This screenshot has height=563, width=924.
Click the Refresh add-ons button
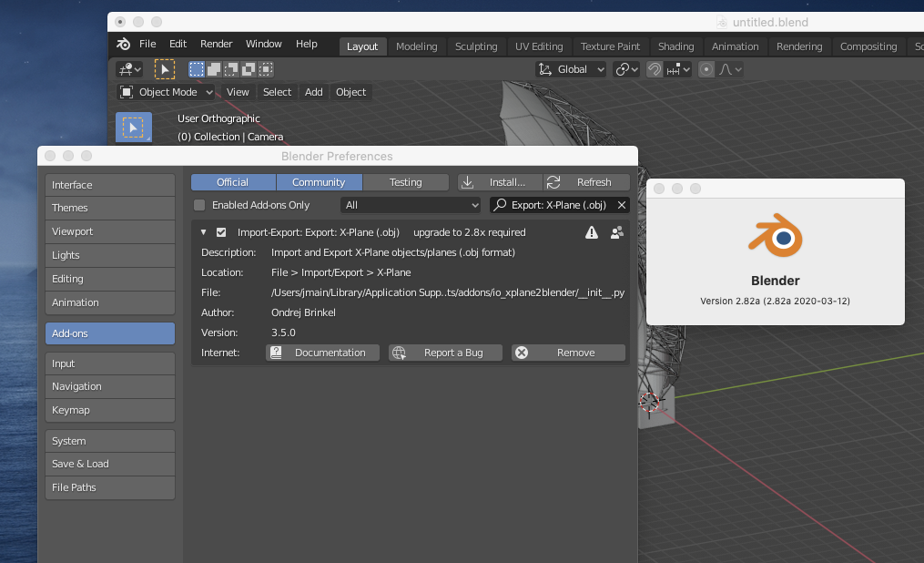[x=586, y=182]
